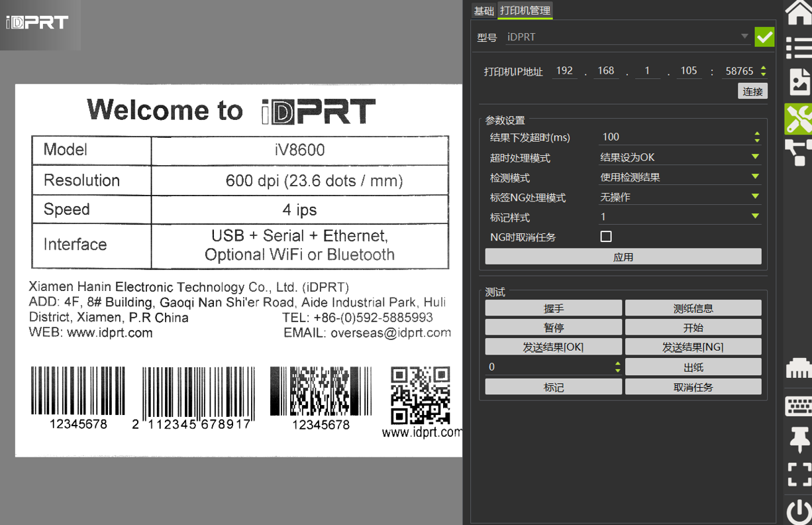Click the 'iV8600' model cell on label

pyautogui.click(x=299, y=150)
